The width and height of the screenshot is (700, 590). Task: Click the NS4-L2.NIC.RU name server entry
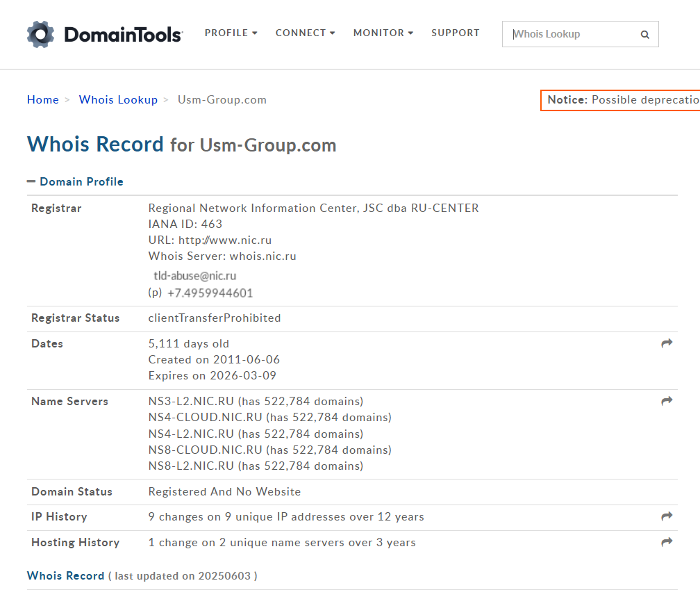[256, 434]
